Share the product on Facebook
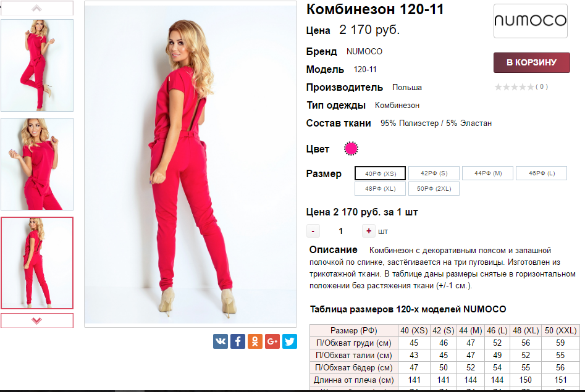Viewport: 585px width, 392px height. 238,341
